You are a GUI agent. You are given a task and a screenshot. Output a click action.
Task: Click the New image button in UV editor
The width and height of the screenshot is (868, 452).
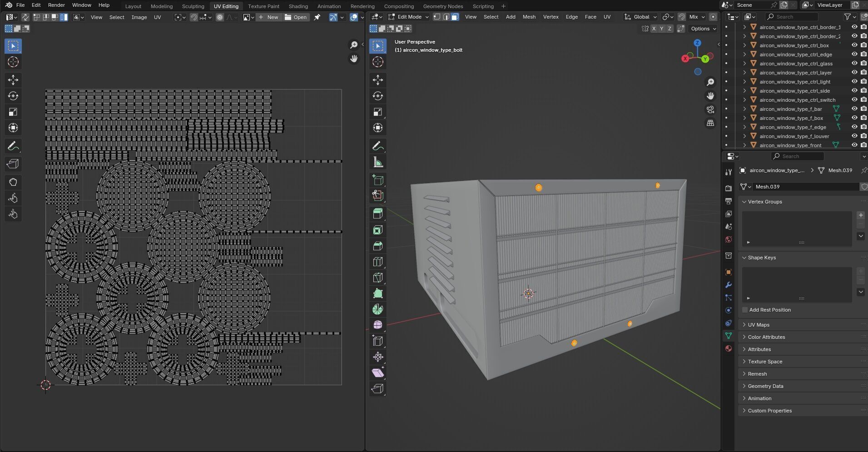pyautogui.click(x=268, y=17)
